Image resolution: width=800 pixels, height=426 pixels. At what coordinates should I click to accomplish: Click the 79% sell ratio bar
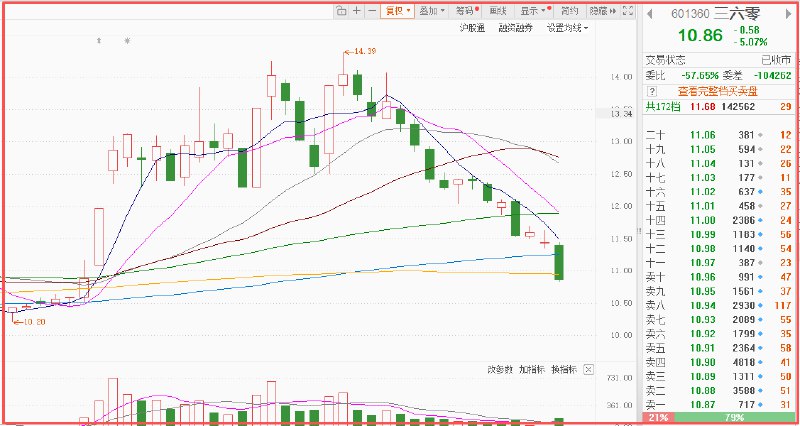pos(733,417)
